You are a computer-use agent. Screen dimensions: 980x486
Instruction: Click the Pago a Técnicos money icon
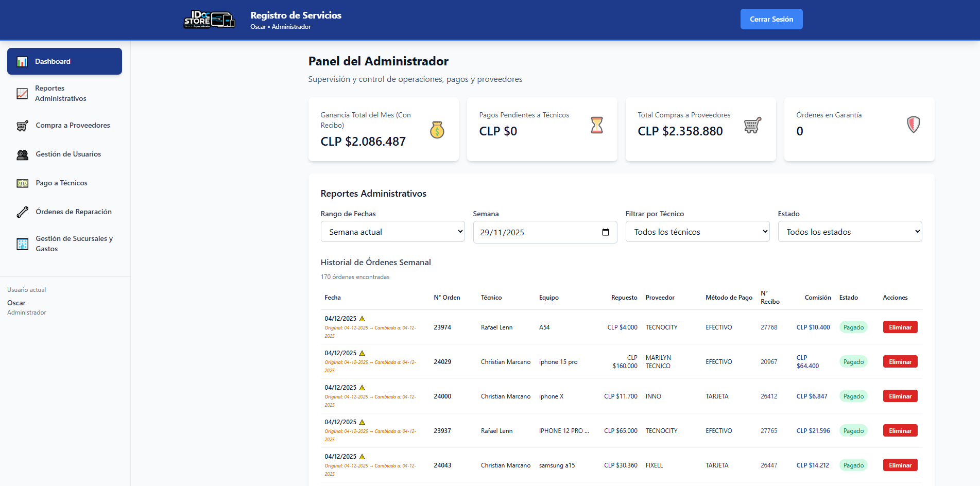22,183
